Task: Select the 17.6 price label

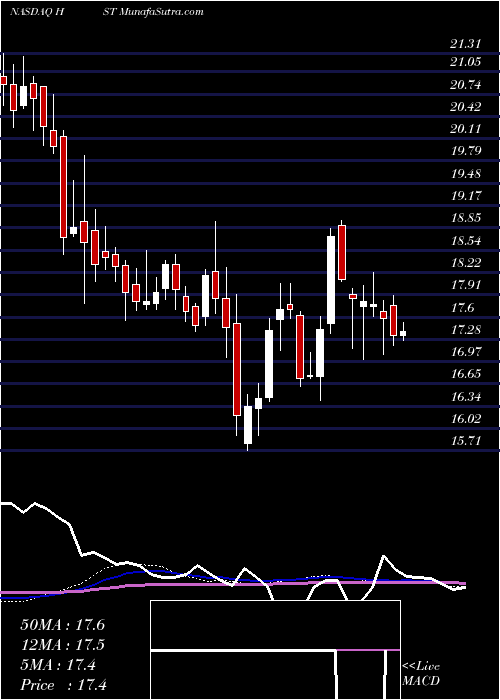Action: [462, 308]
